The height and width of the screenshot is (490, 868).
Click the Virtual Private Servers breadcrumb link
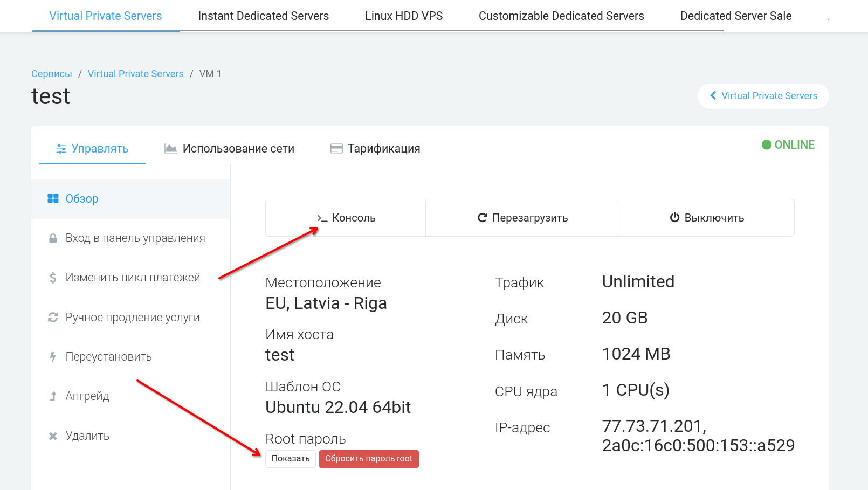click(x=135, y=73)
